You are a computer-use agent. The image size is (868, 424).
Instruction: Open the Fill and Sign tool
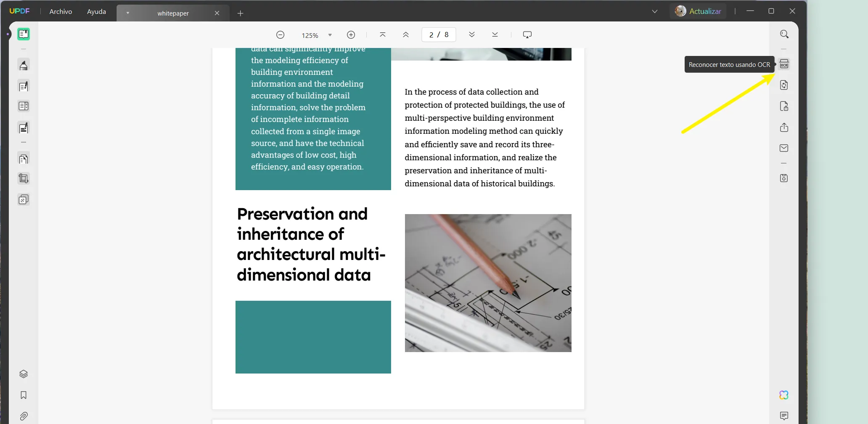click(x=24, y=128)
